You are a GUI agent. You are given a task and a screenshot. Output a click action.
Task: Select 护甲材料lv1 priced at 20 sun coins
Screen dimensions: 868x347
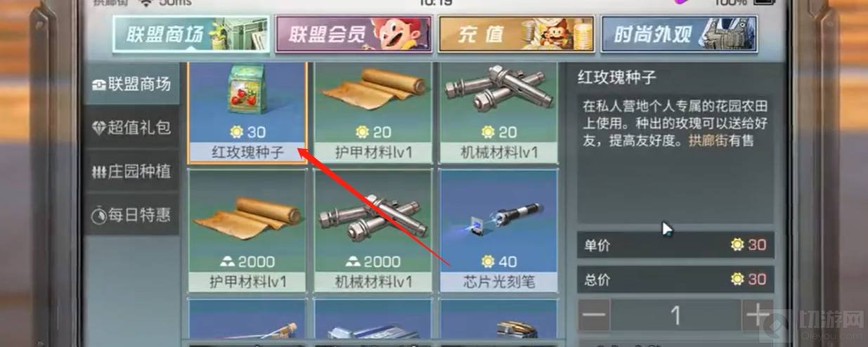point(373,112)
